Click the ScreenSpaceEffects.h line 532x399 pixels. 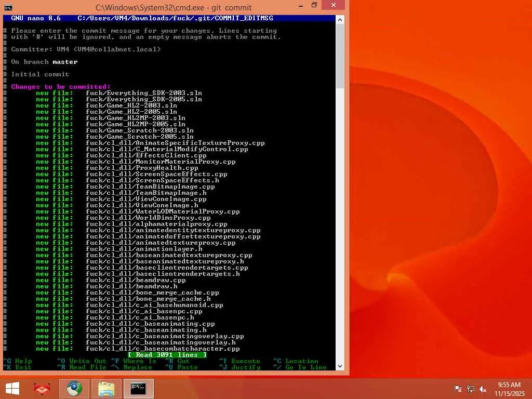click(152, 180)
